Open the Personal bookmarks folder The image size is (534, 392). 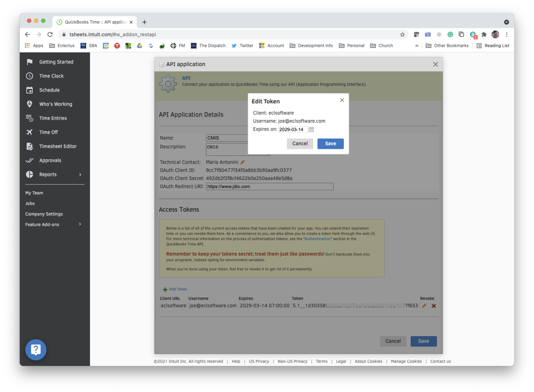[351, 46]
